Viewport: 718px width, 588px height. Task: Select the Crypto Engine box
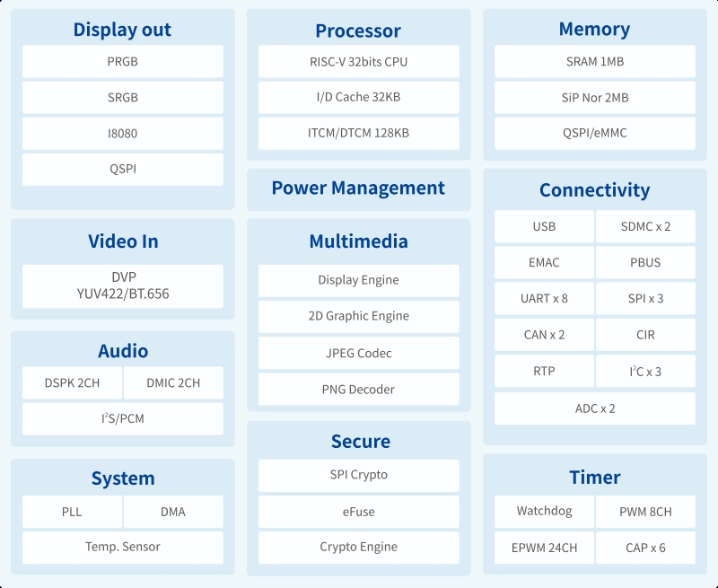coord(358,548)
